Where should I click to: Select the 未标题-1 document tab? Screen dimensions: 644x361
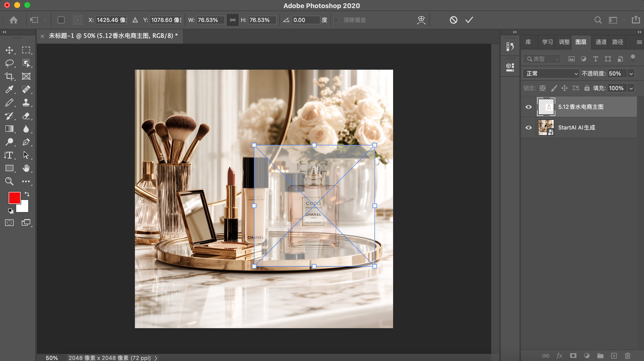(x=113, y=36)
